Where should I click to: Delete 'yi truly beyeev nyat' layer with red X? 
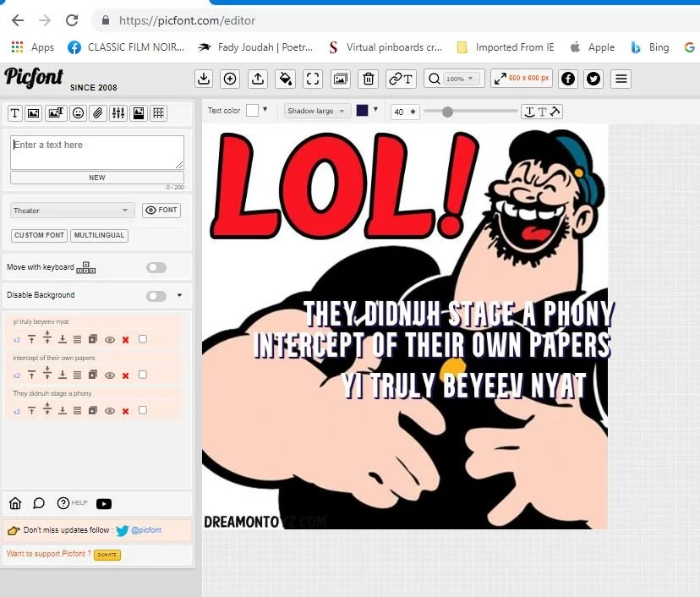pyautogui.click(x=125, y=340)
